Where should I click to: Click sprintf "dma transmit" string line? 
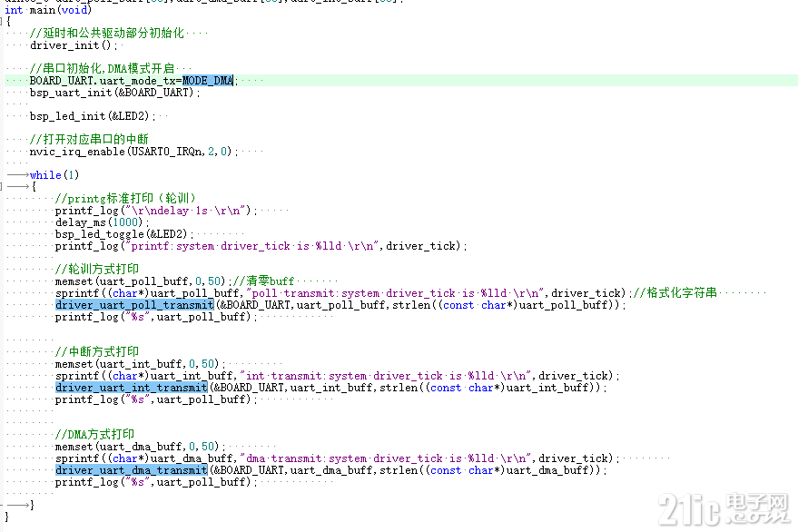click(338, 458)
